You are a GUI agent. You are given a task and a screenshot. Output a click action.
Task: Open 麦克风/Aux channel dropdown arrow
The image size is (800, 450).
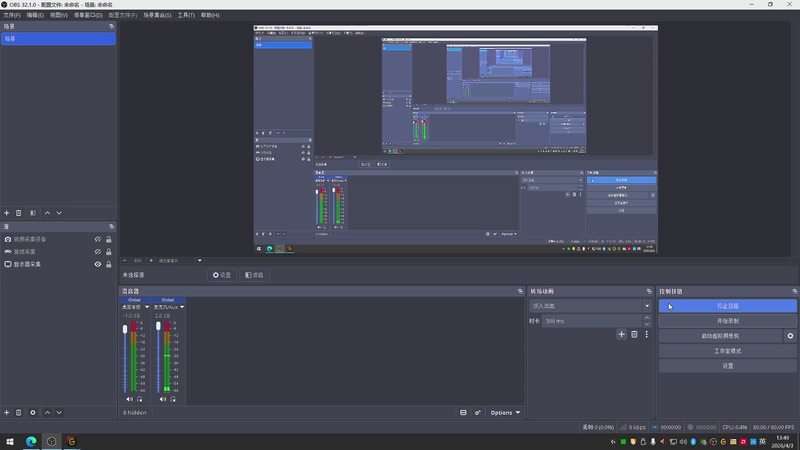coord(182,307)
